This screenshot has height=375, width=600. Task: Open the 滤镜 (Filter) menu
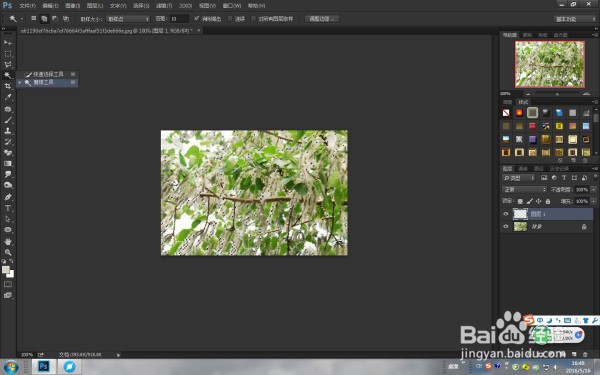164,6
